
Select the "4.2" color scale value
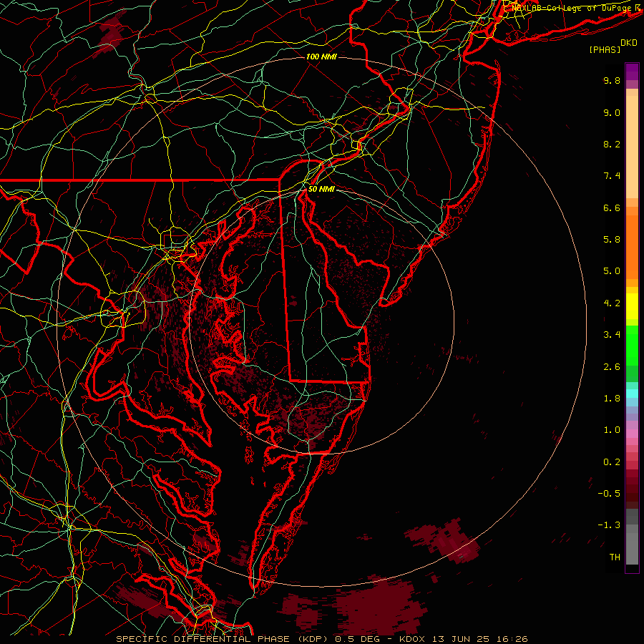[x=612, y=303]
